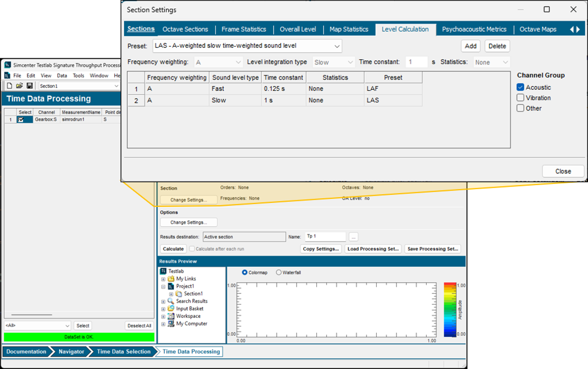Open the <All> filter dropdown
The width and height of the screenshot is (588, 369).
[x=67, y=326]
